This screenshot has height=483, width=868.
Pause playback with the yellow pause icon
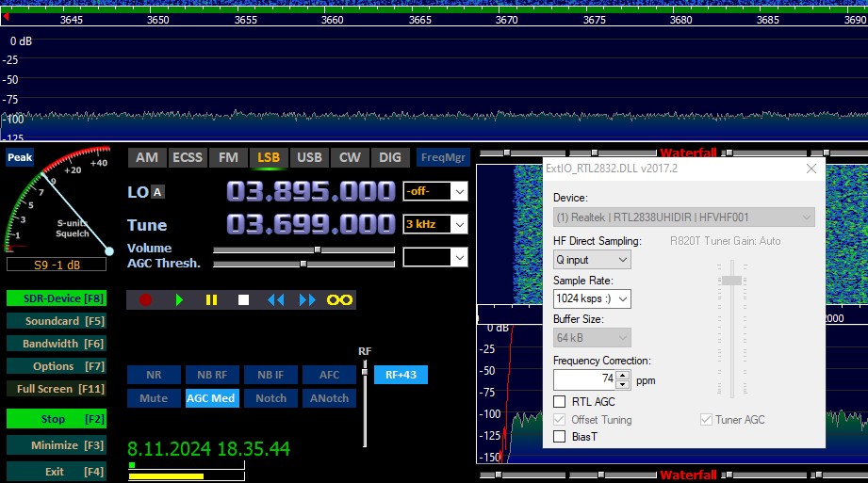(x=211, y=299)
